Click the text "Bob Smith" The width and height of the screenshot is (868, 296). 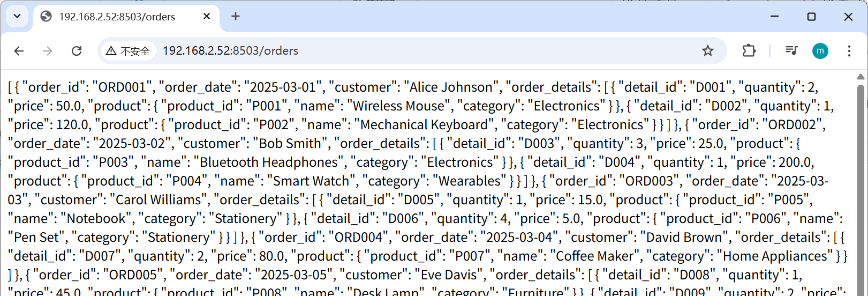click(290, 143)
